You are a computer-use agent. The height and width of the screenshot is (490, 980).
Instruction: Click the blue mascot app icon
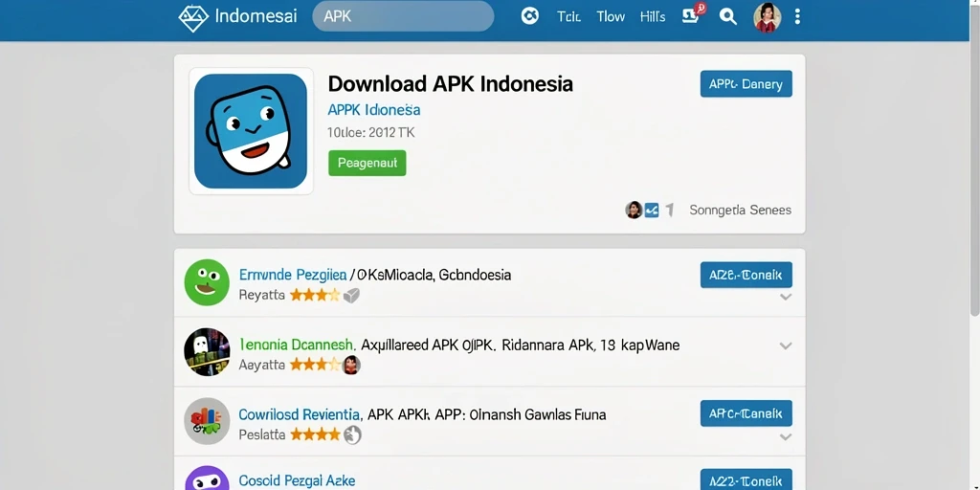251,130
